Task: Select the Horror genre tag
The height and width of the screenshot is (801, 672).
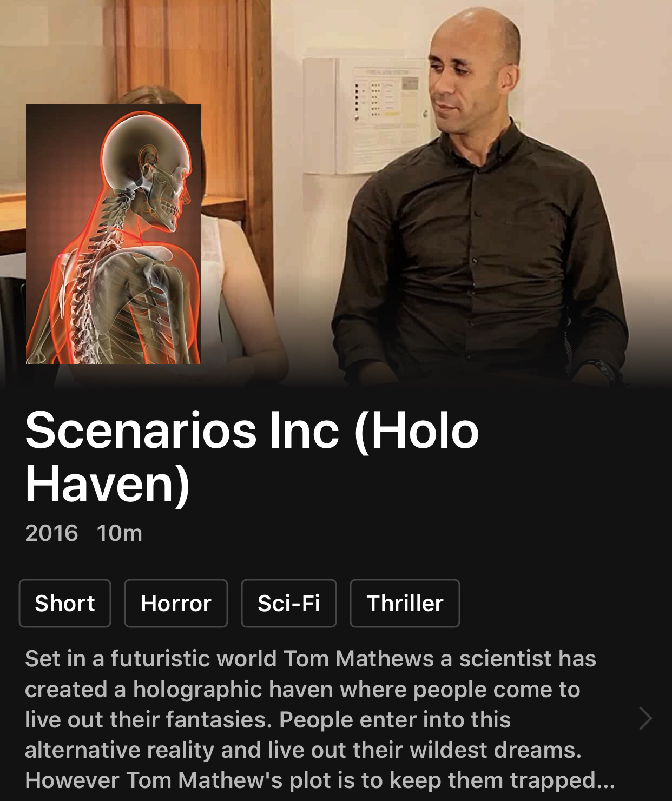Action: (176, 603)
